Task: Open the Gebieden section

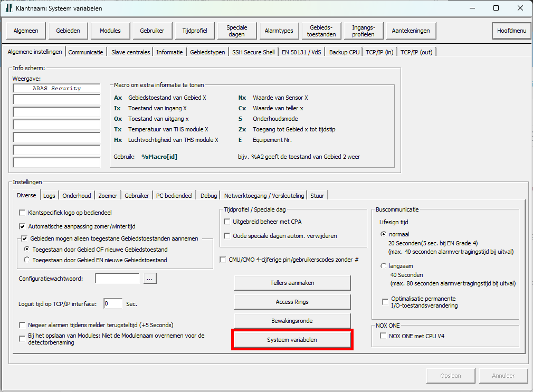Action: point(68,31)
